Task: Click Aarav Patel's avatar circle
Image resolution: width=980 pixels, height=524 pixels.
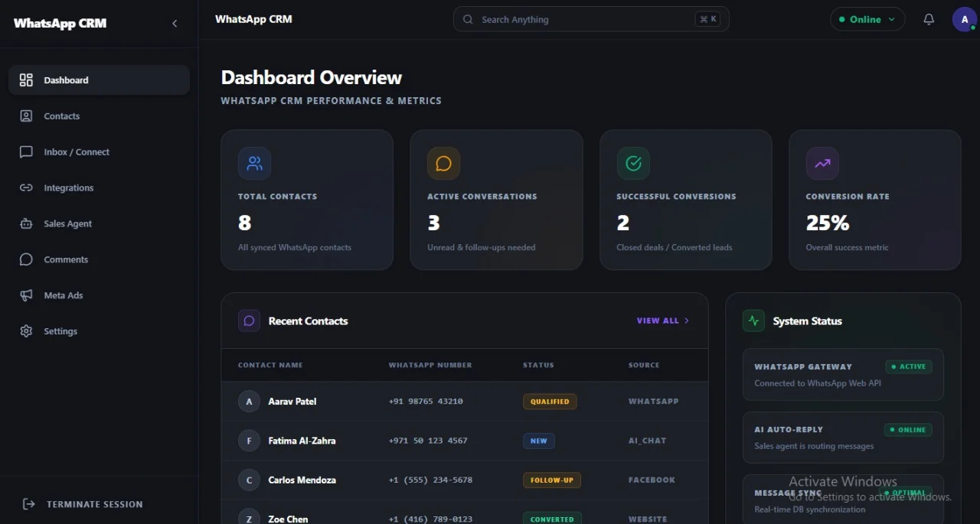Action: coord(249,401)
